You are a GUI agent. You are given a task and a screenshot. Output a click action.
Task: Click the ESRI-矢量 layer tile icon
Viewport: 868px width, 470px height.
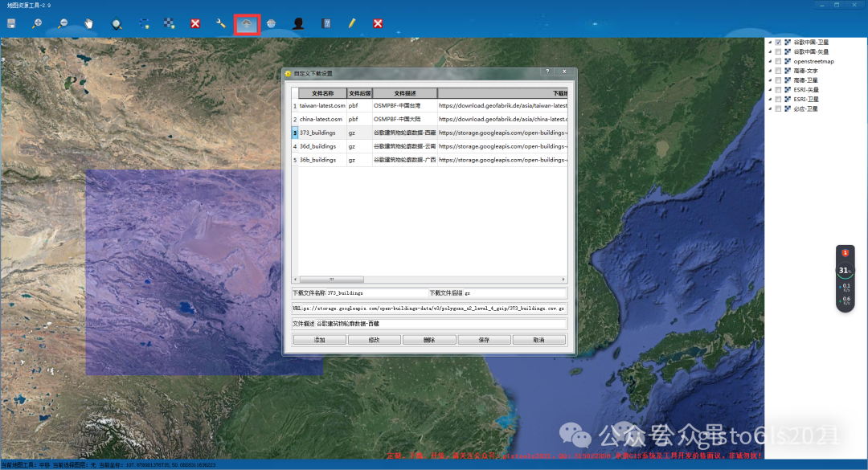pos(787,90)
